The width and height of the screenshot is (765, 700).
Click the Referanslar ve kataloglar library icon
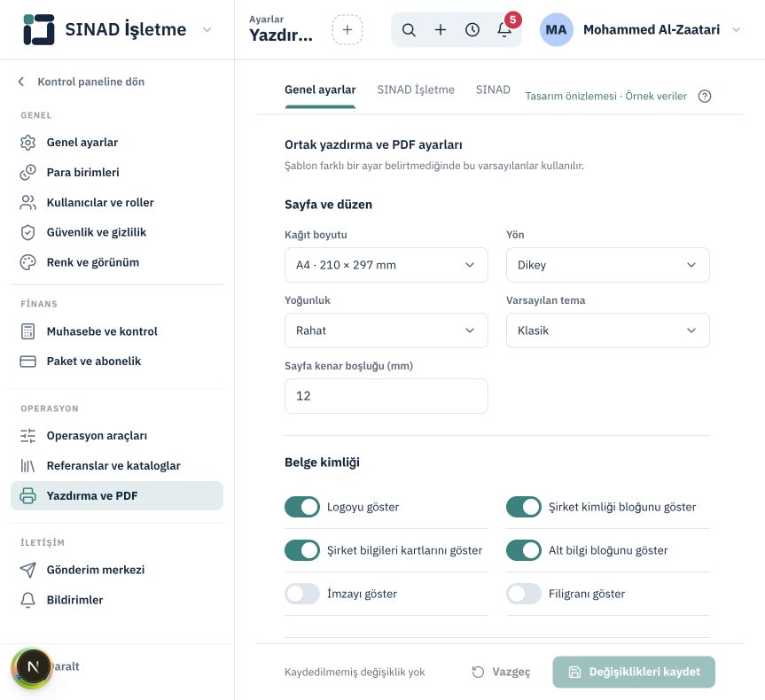27,466
